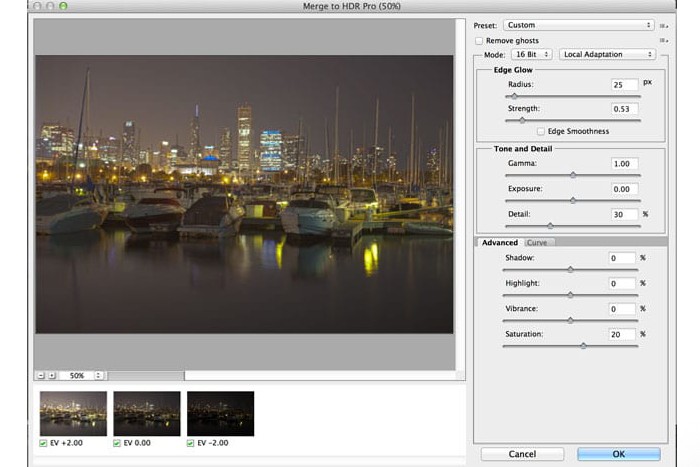The image size is (700, 467).
Task: Click the zoom out minus button
Action: point(41,376)
